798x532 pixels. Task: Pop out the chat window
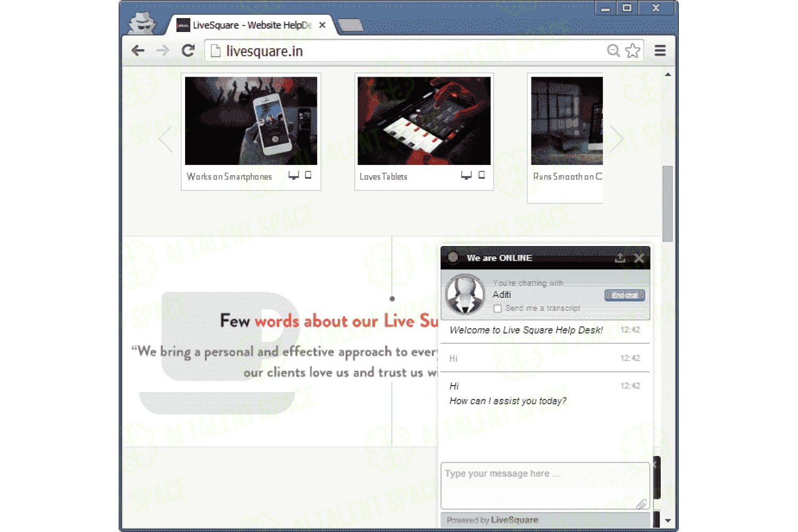coord(620,258)
